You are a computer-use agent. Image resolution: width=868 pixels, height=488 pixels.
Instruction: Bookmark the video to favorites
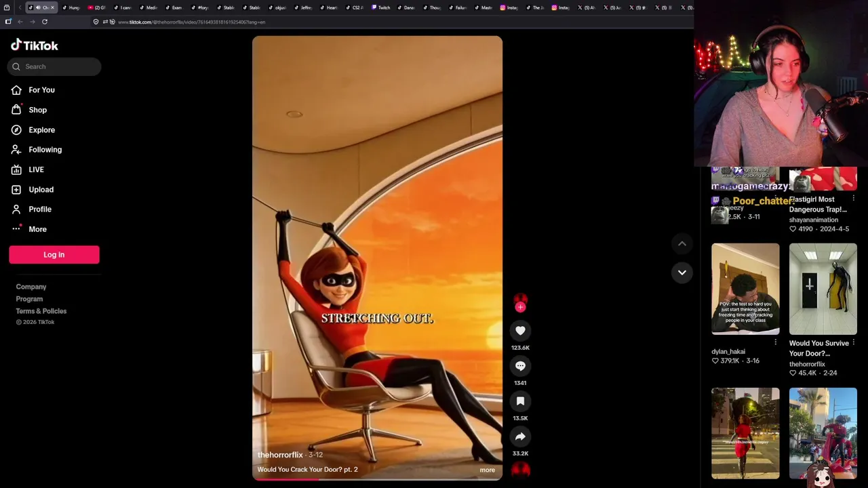pos(520,401)
